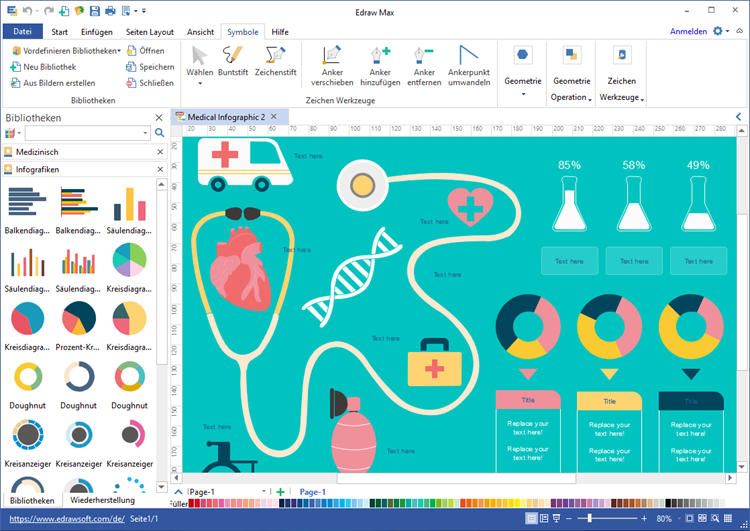Open the Datei menu
The width and height of the screenshot is (750, 531).
click(x=22, y=32)
